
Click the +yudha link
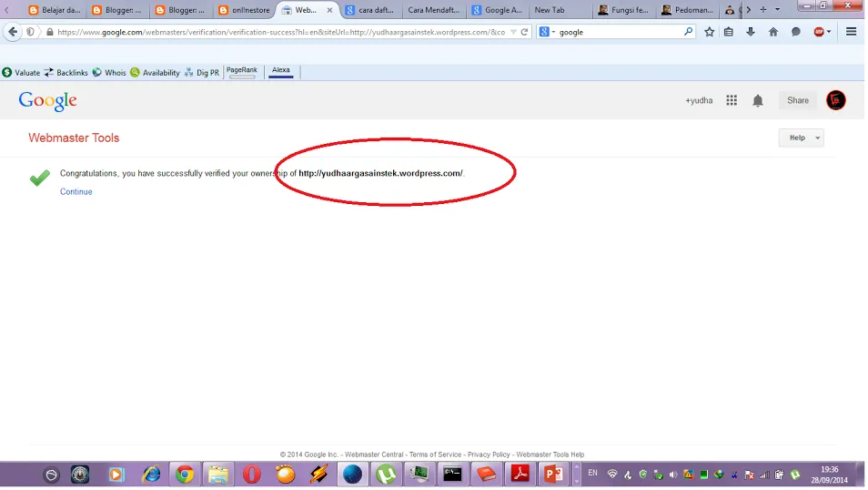(x=699, y=100)
